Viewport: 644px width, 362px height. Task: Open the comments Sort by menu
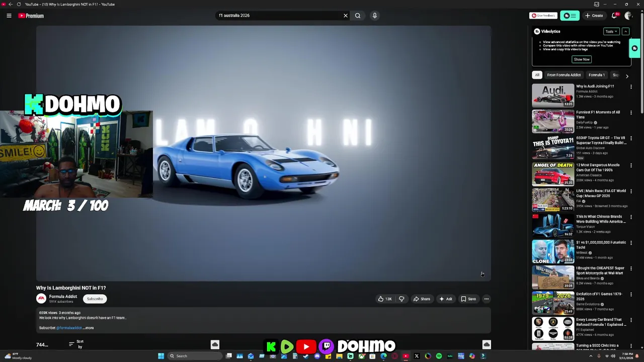coord(76,344)
